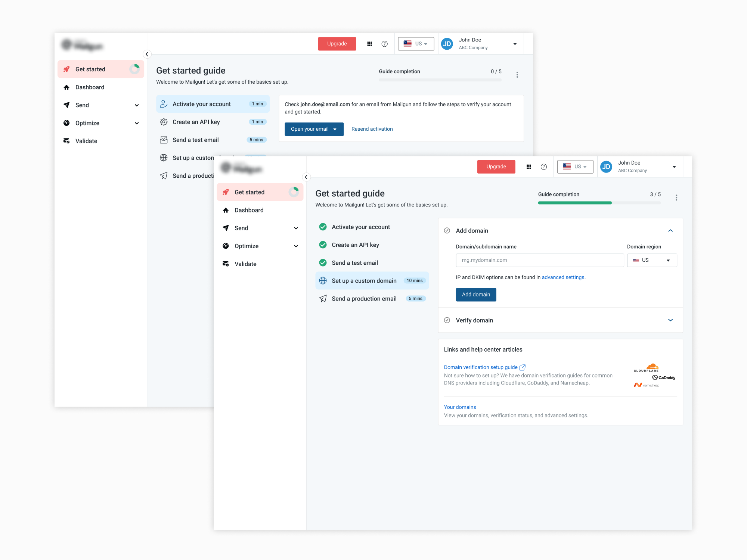Click the JD avatar in front window
This screenshot has height=560, width=747.
(x=606, y=167)
